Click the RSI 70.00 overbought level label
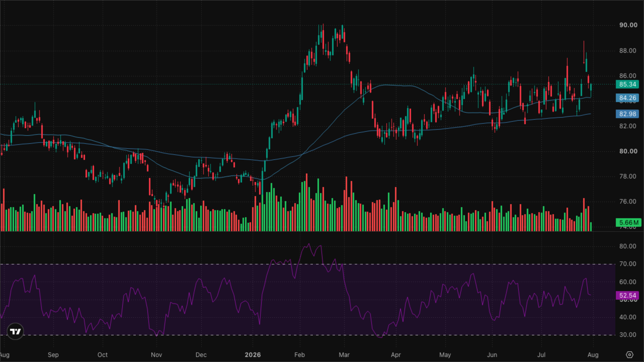Image resolution: width=644 pixels, height=362 pixels. [x=628, y=264]
